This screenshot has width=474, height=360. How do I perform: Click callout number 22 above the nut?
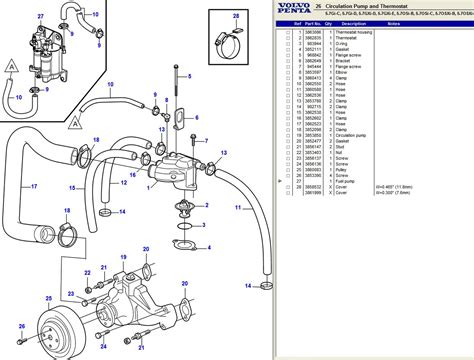click(87, 273)
